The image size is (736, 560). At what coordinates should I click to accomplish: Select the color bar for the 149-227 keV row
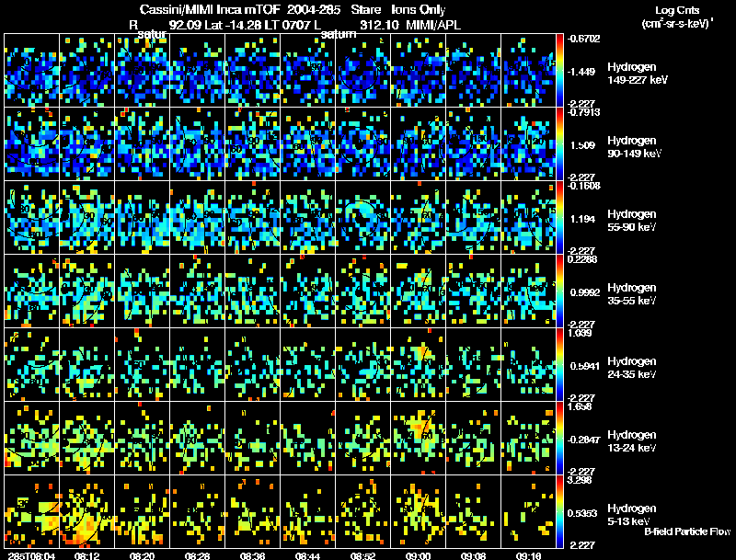coord(559,71)
